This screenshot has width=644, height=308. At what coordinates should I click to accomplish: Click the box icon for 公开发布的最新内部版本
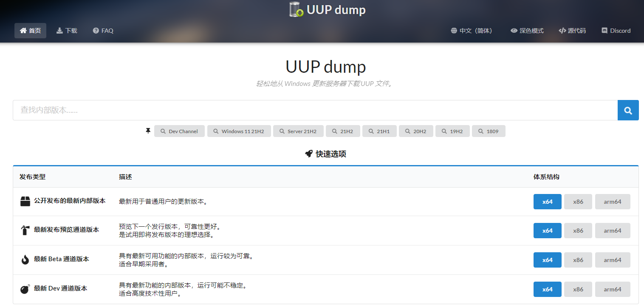25,201
